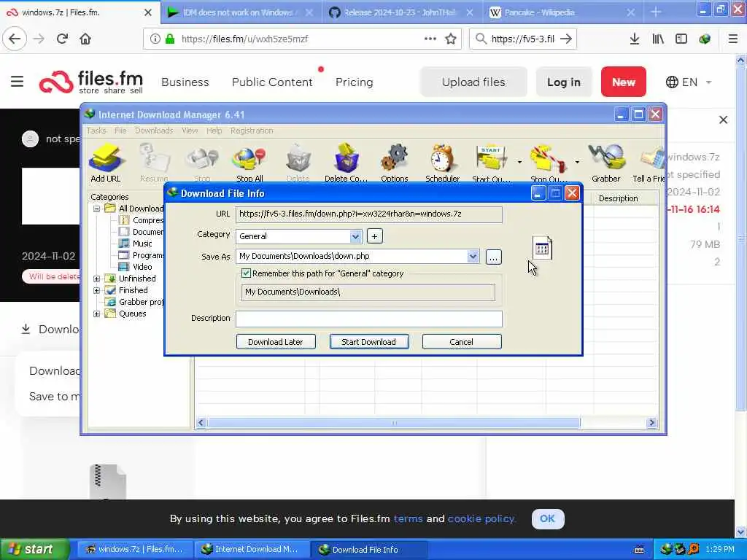Open the cookie policy link
Image resolution: width=747 pixels, height=560 pixels.
(x=481, y=518)
